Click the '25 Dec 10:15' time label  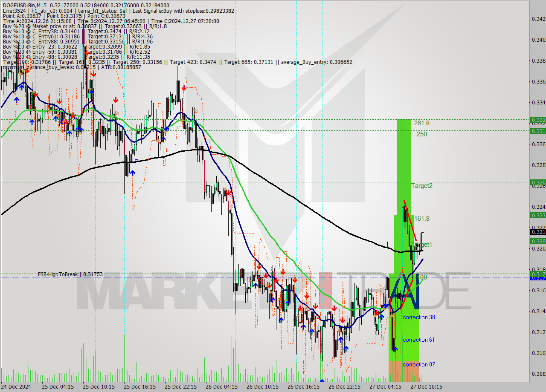point(99,387)
